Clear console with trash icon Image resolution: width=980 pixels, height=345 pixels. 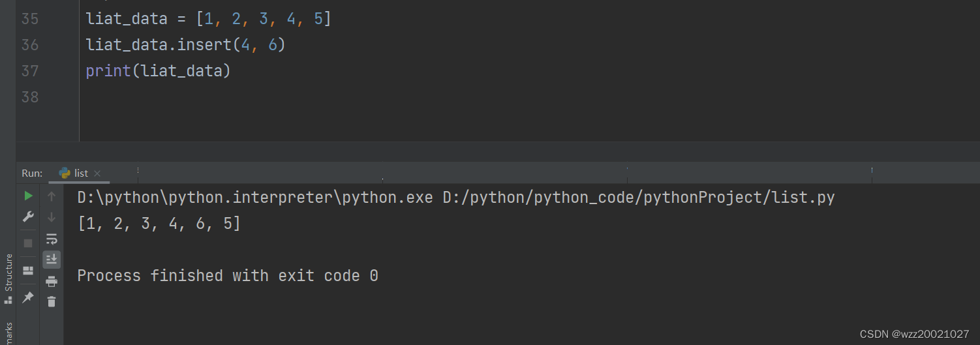click(x=52, y=301)
